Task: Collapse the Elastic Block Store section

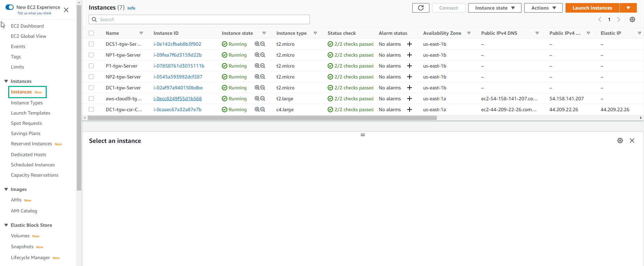Action: [6, 225]
